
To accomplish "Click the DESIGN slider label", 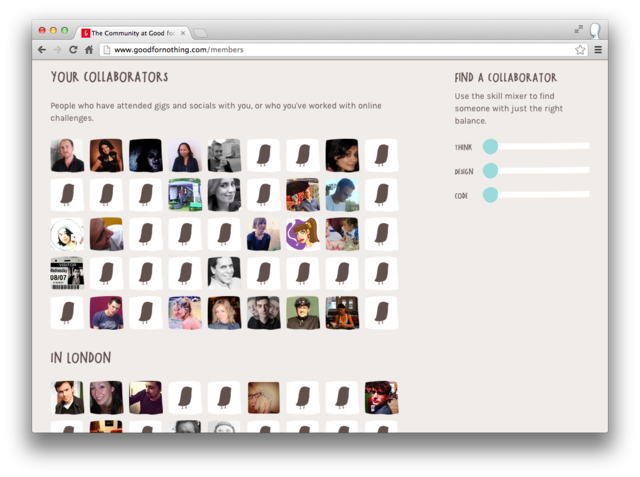I will 464,171.
